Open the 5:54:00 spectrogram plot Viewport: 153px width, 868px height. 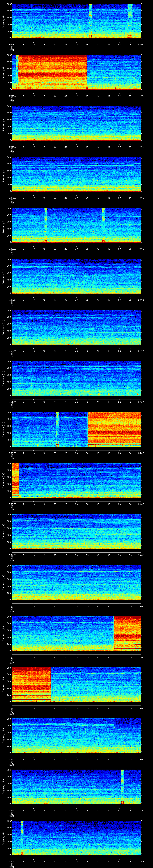pyautogui.click(x=76, y=531)
